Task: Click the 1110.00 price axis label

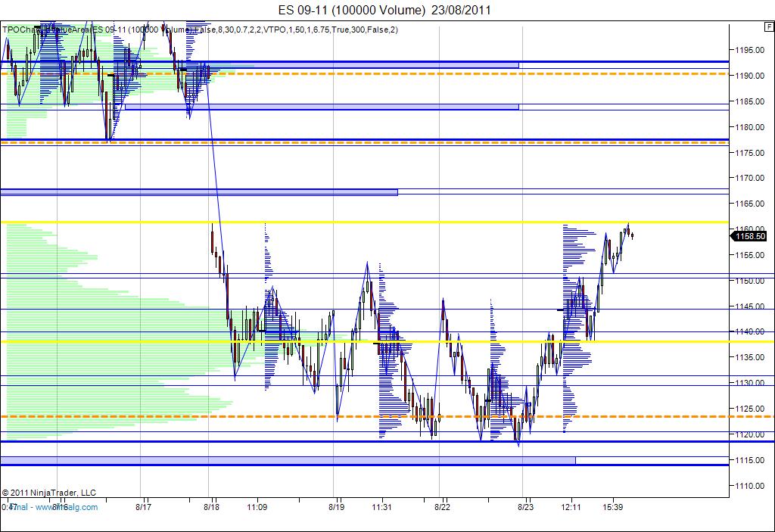Action: [750, 486]
